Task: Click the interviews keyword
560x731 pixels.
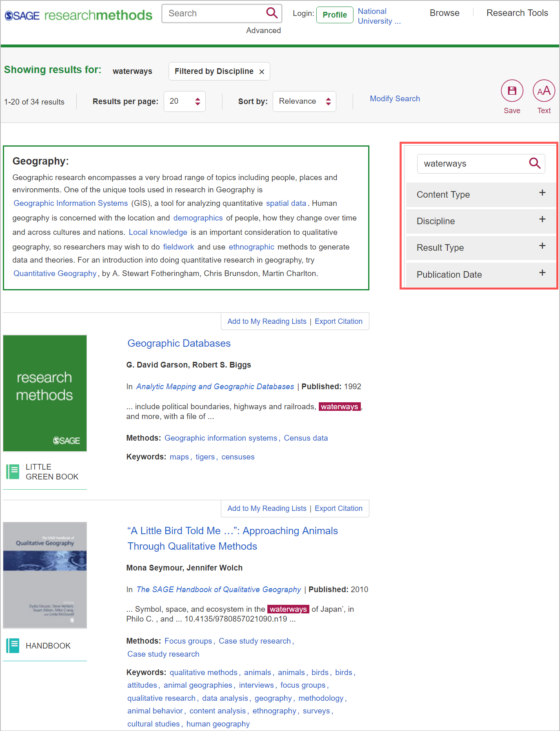Action: pos(256,685)
